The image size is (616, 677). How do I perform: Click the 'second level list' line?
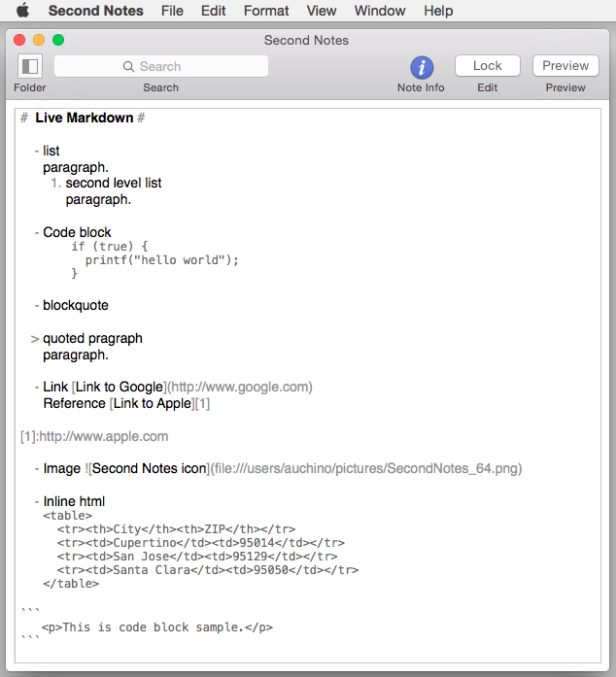(x=113, y=183)
